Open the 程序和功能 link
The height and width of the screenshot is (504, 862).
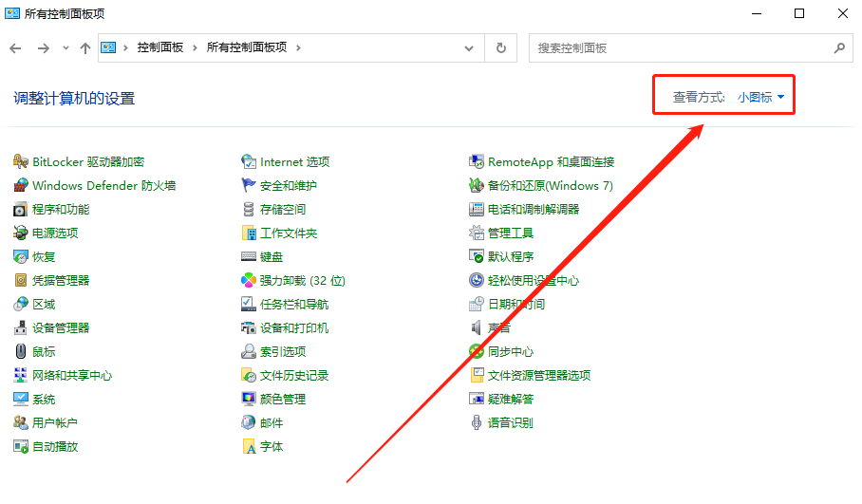61,210
